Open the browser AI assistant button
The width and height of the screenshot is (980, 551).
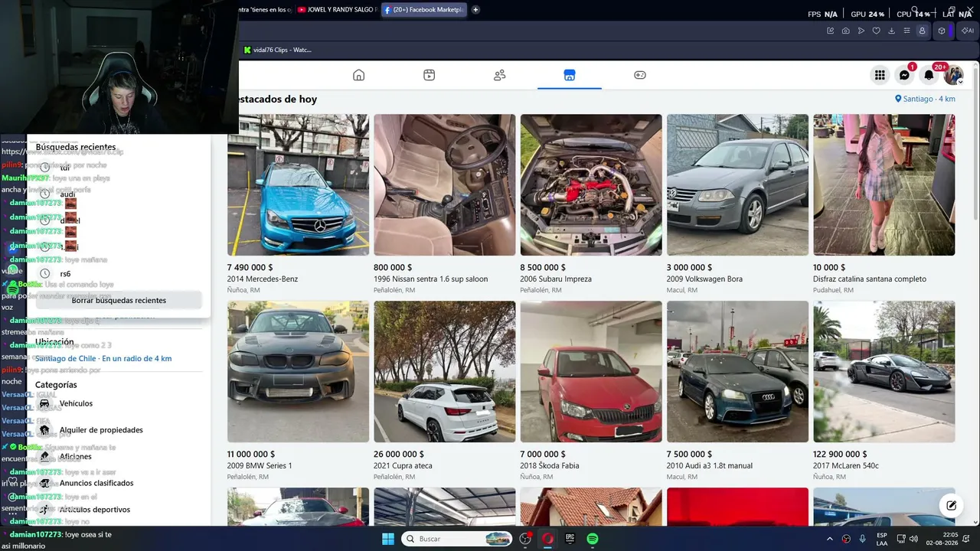tap(968, 31)
